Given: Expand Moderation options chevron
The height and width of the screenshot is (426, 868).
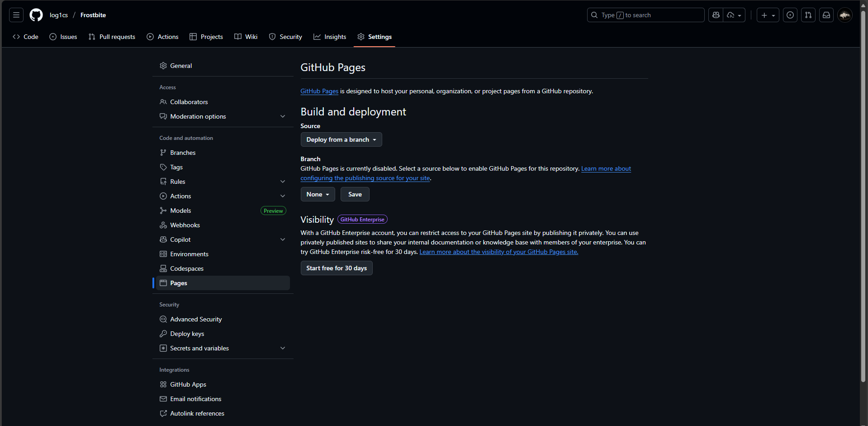Looking at the screenshot, I should click(x=283, y=116).
